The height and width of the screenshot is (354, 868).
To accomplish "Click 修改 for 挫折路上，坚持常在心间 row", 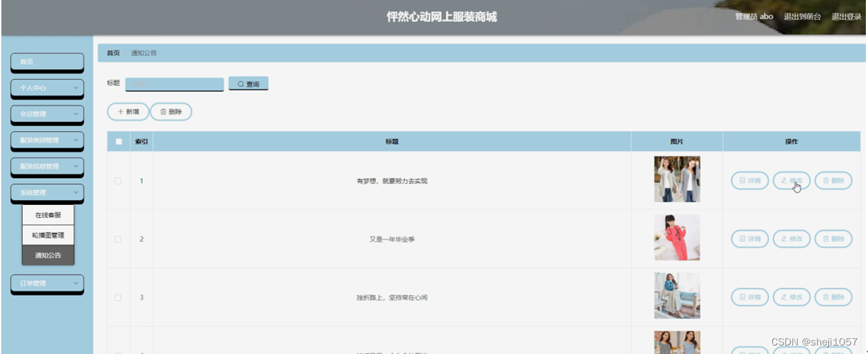I will [791, 297].
